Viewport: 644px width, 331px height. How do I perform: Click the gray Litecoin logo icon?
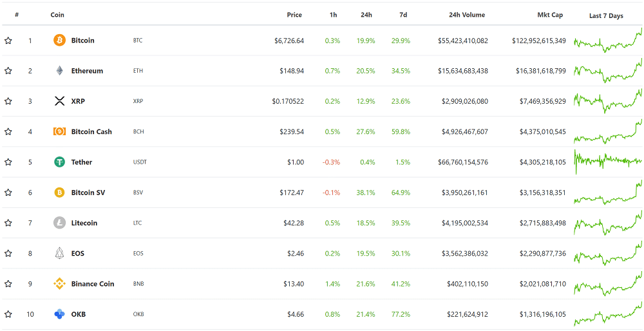(59, 223)
